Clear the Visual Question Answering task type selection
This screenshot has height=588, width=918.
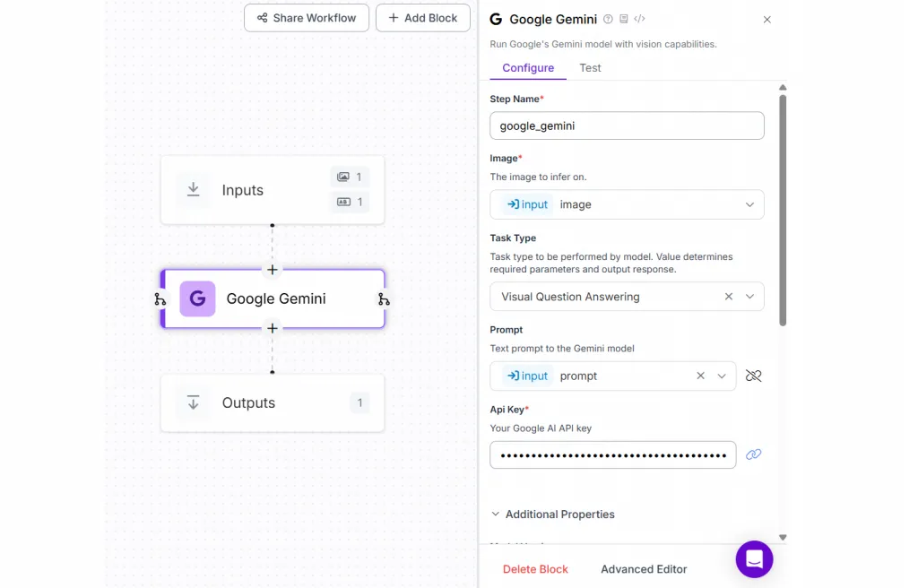point(728,297)
